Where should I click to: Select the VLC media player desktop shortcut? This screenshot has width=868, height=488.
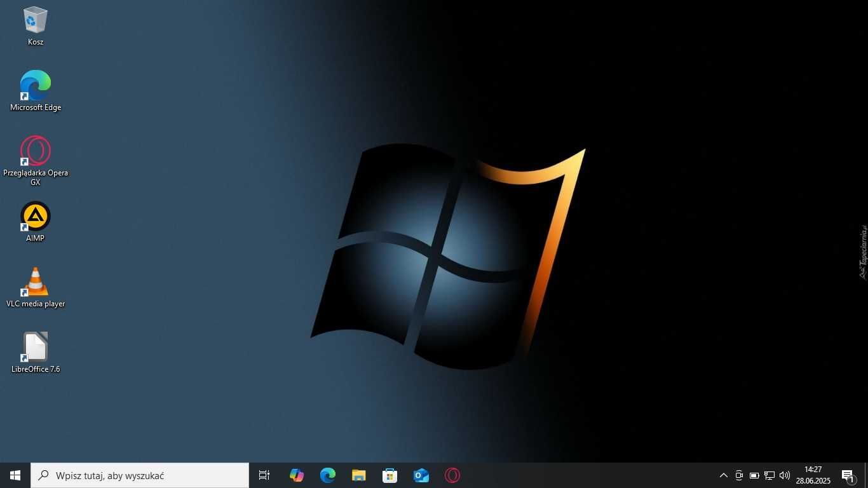tap(36, 287)
